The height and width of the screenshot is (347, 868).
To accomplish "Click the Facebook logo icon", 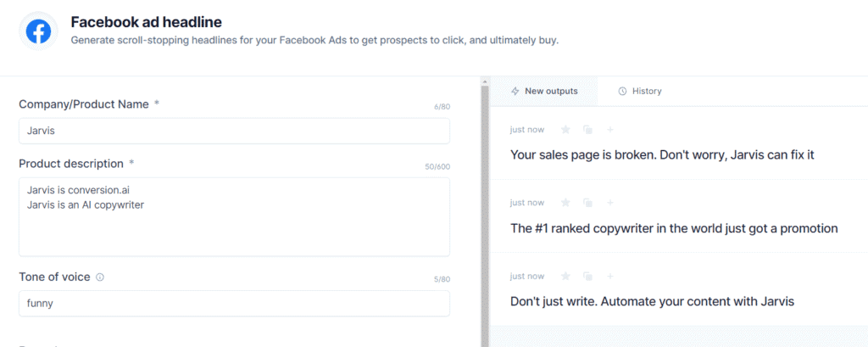I will click(38, 31).
